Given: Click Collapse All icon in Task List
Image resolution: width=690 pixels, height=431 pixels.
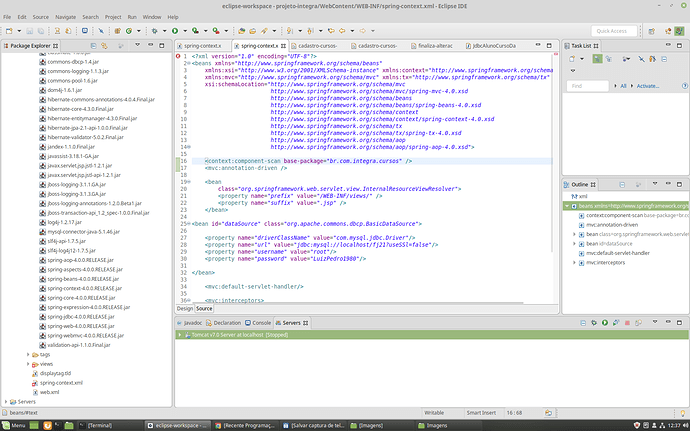Looking at the screenshot, I should click(x=664, y=59).
